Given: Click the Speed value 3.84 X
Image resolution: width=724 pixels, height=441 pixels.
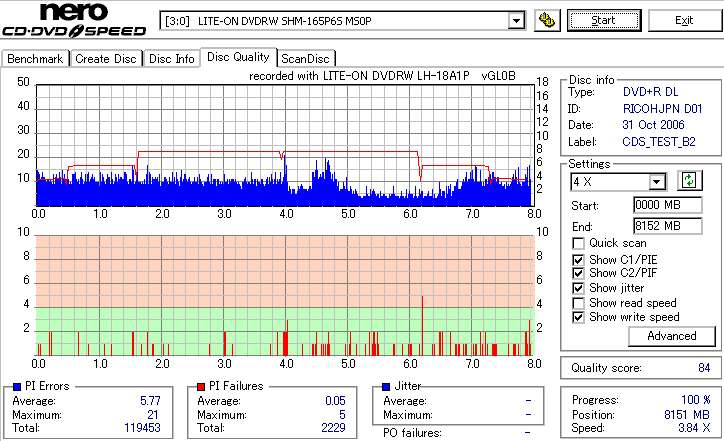Looking at the screenshot, I should click(x=694, y=428).
